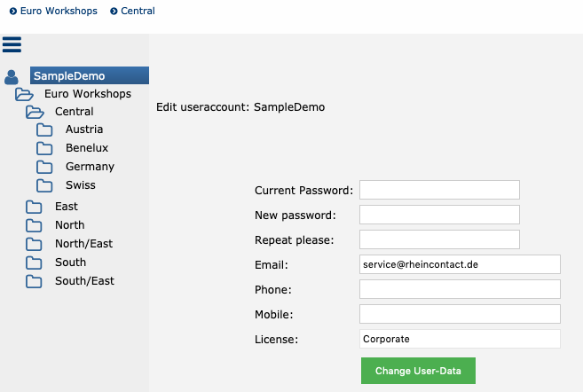Click the South/East folder icon

[35, 281]
